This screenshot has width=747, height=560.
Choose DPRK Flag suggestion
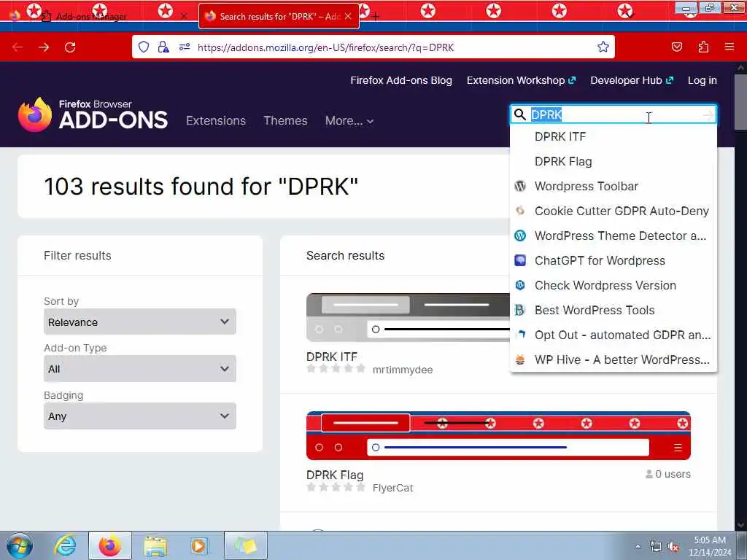(x=613, y=161)
